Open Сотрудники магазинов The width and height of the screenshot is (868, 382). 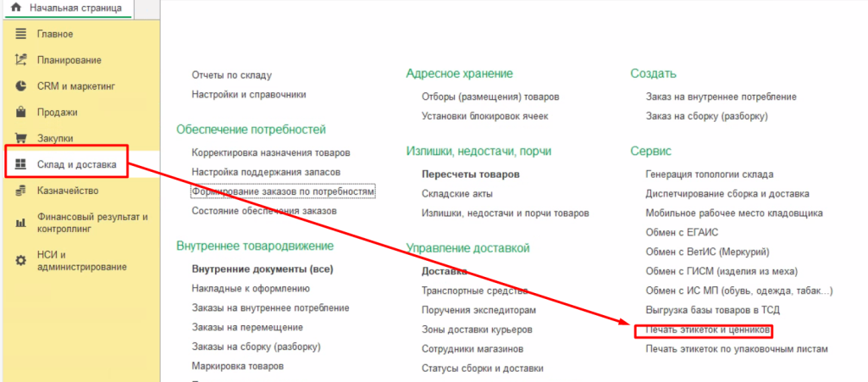click(473, 349)
